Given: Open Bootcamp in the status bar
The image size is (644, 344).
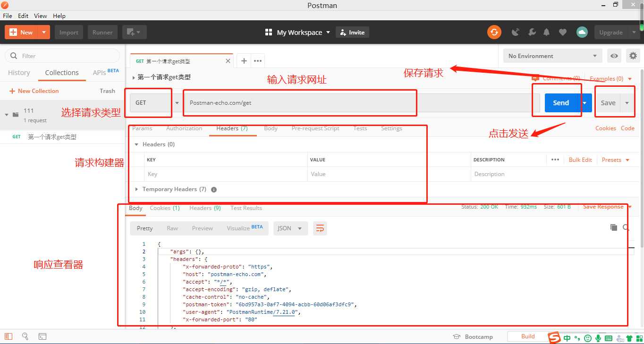Looking at the screenshot, I should tap(473, 336).
